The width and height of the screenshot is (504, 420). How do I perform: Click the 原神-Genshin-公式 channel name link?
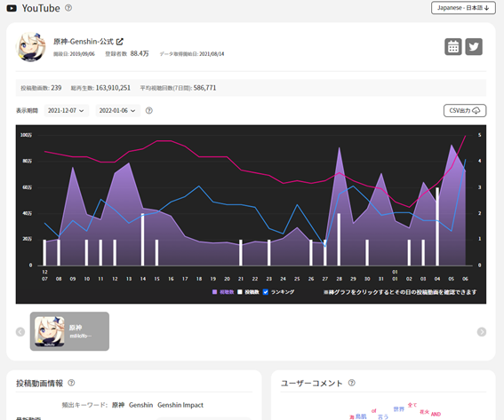click(84, 42)
